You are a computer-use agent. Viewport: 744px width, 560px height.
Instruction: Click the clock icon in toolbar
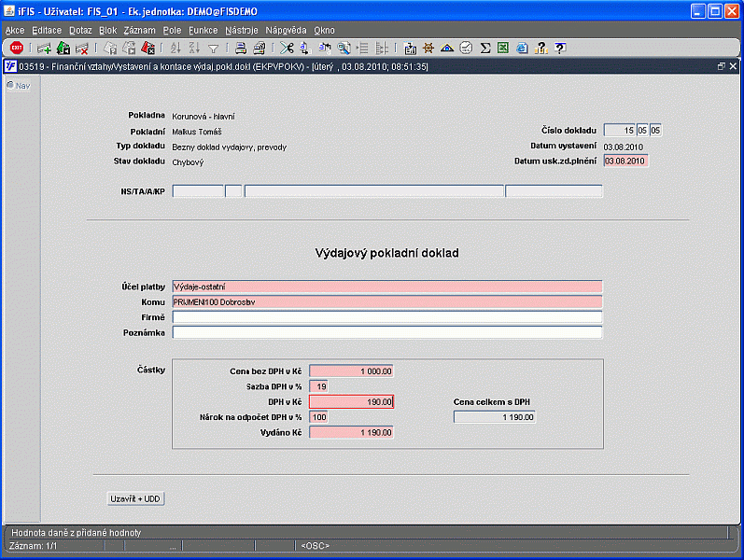click(466, 48)
